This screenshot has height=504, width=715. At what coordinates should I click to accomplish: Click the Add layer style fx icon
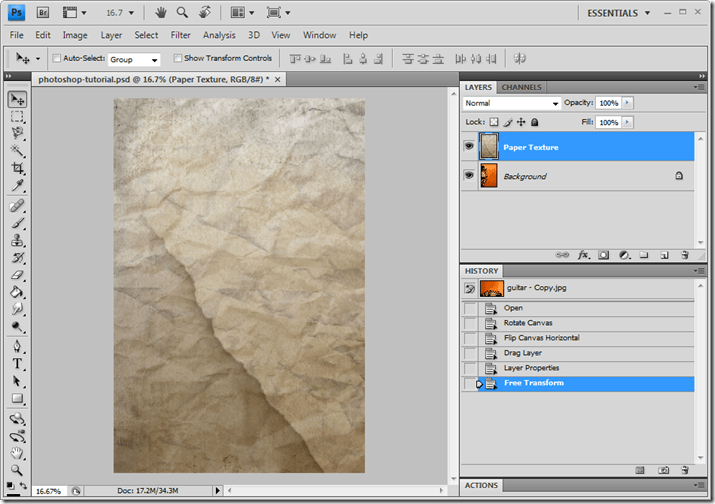584,255
